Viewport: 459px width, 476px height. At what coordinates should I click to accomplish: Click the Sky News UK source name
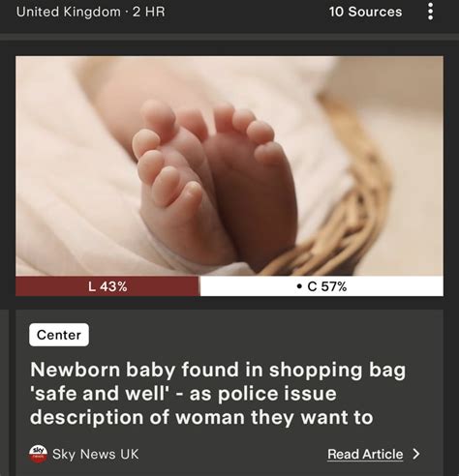(96, 454)
